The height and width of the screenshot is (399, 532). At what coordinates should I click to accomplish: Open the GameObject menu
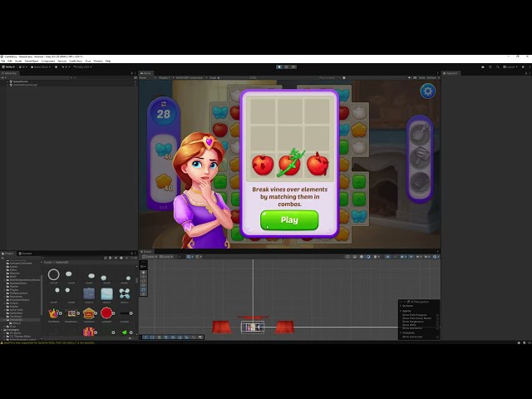[32, 61]
